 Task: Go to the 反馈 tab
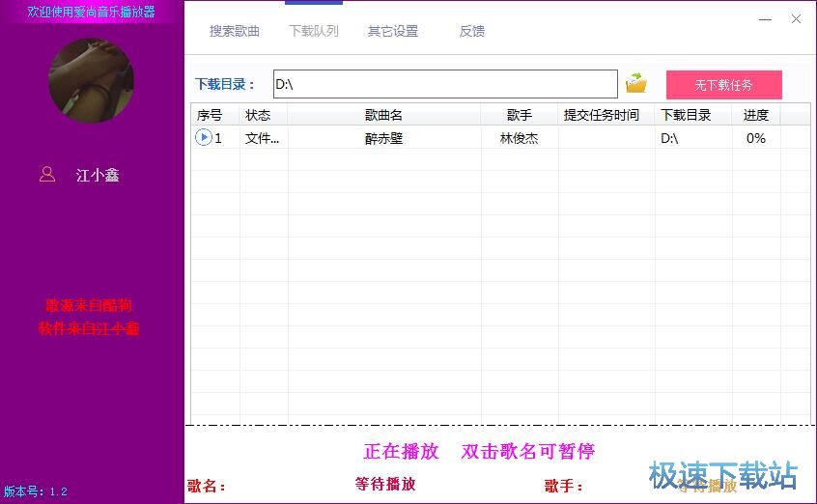[x=472, y=31]
